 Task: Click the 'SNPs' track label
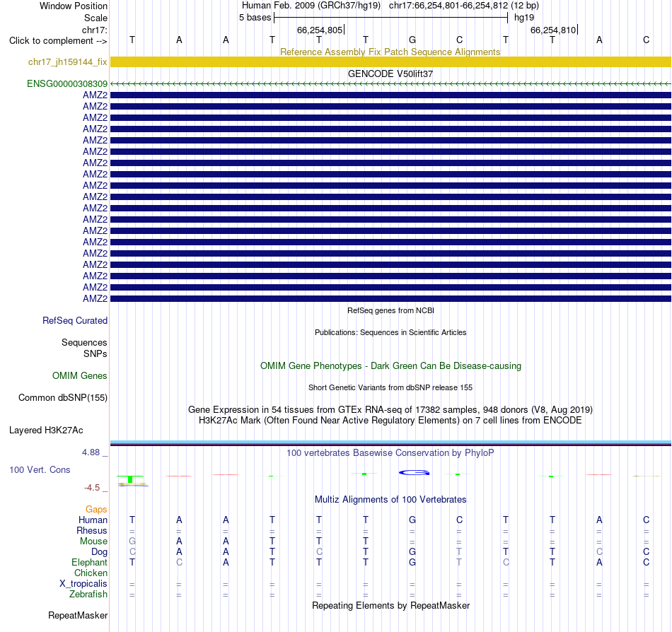95,353
